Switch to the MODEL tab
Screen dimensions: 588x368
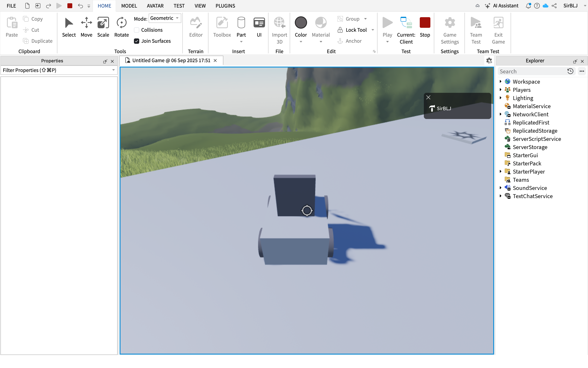(x=129, y=6)
